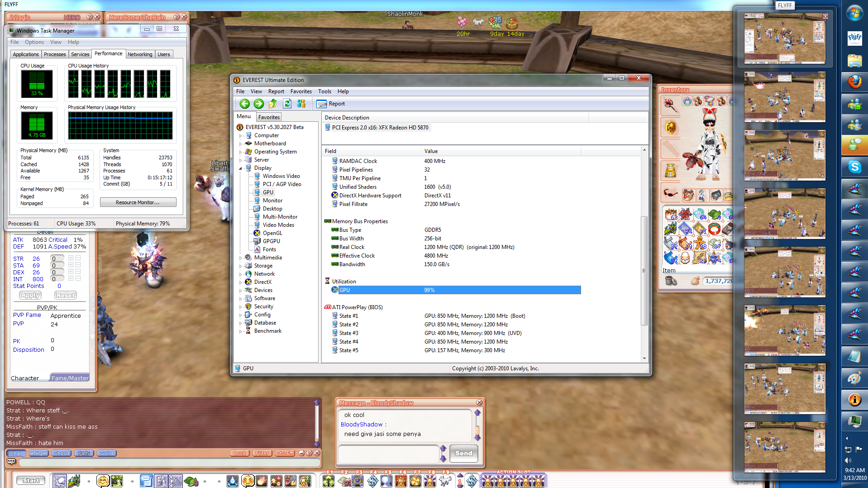Click scroll-down arrow in BloodyShadow message history

click(477, 437)
